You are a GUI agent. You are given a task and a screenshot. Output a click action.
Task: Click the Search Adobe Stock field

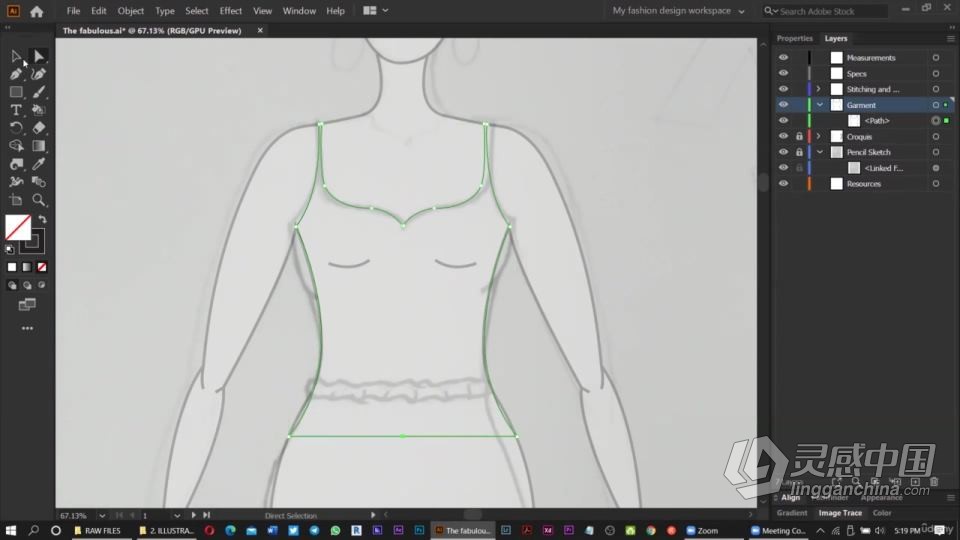(x=825, y=11)
